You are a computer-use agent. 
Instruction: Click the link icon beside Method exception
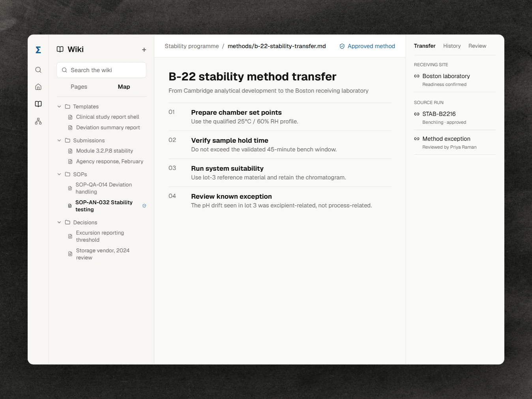click(417, 139)
